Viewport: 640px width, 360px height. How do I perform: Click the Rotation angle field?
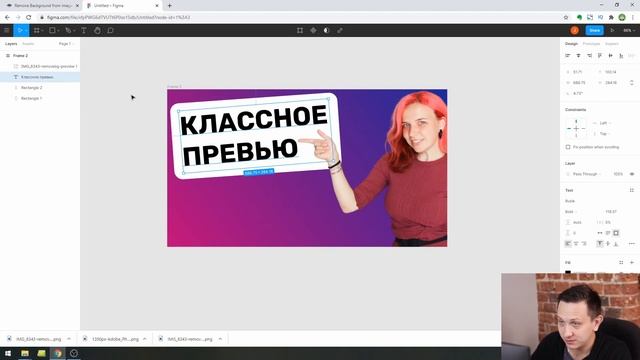point(579,93)
